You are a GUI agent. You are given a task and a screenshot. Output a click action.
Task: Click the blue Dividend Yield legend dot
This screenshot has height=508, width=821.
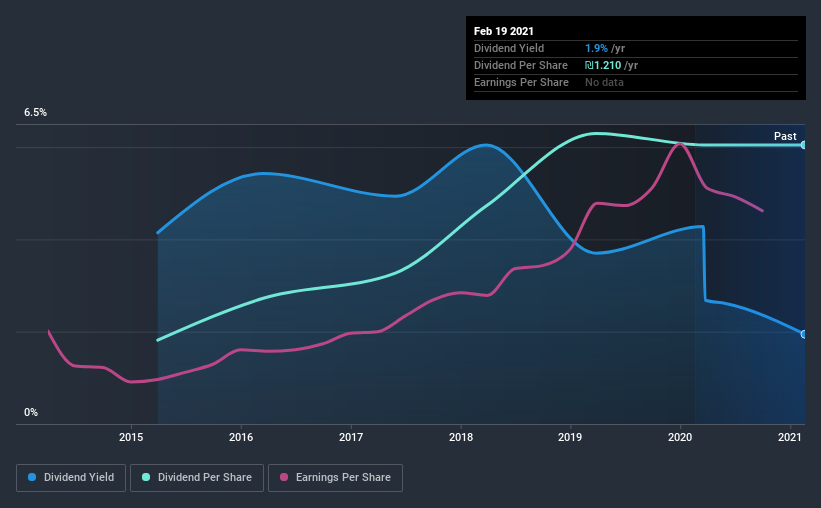coord(32,477)
